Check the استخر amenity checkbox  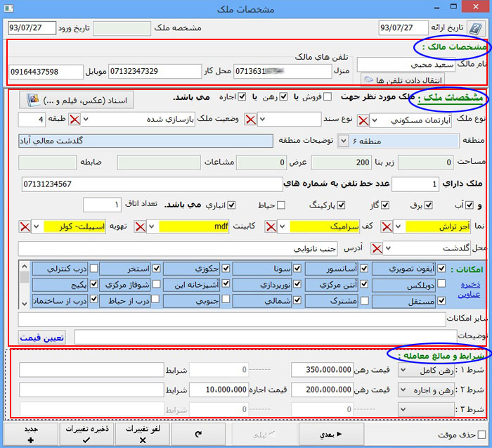click(157, 269)
